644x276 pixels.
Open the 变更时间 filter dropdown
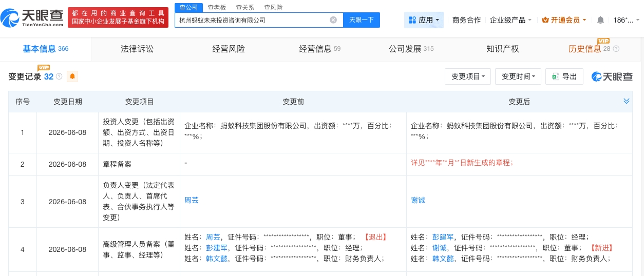tap(518, 76)
